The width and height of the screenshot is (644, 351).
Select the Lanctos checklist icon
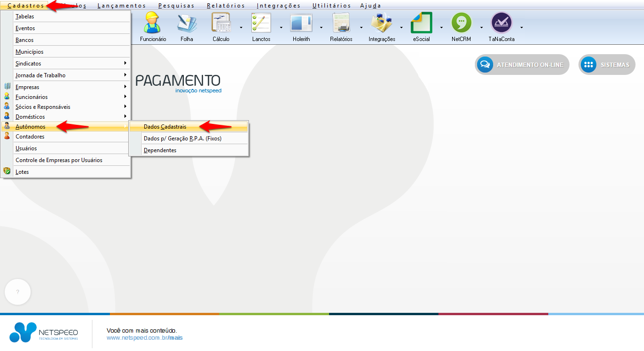point(261,23)
